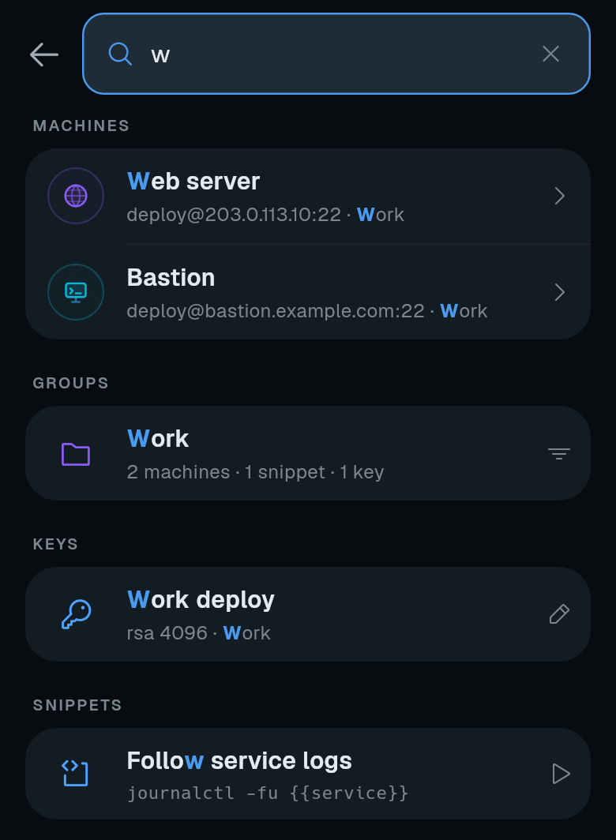Open the Bastion machine

point(308,292)
